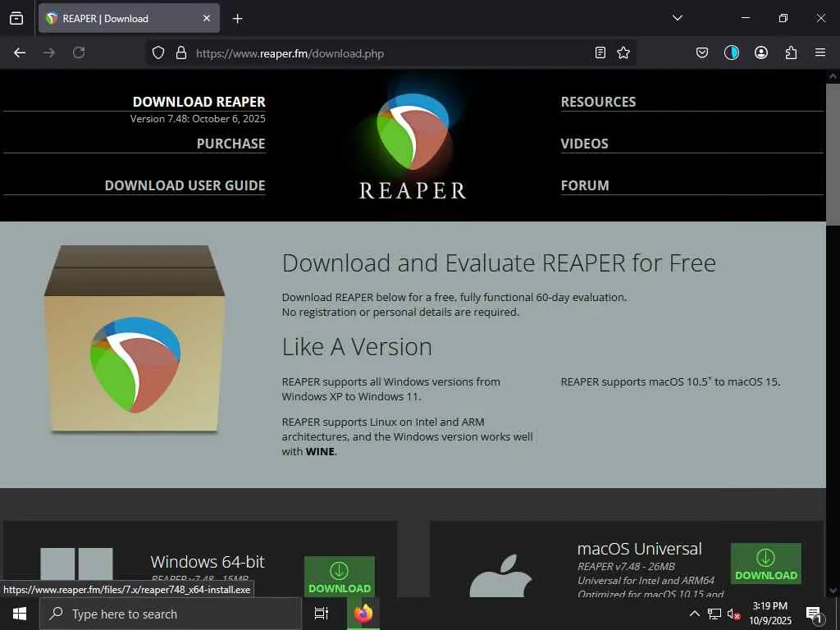Open the Pocket save icon
The image size is (840, 630).
(x=702, y=52)
